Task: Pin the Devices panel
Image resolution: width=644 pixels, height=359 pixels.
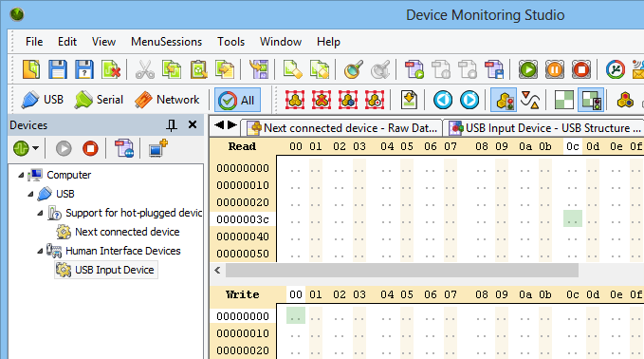Action: pos(172,125)
